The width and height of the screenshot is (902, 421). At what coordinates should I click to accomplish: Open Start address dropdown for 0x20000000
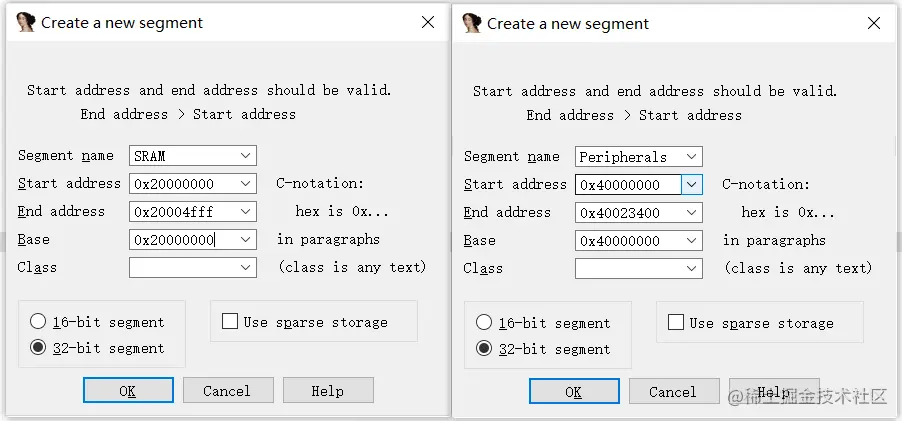click(246, 183)
